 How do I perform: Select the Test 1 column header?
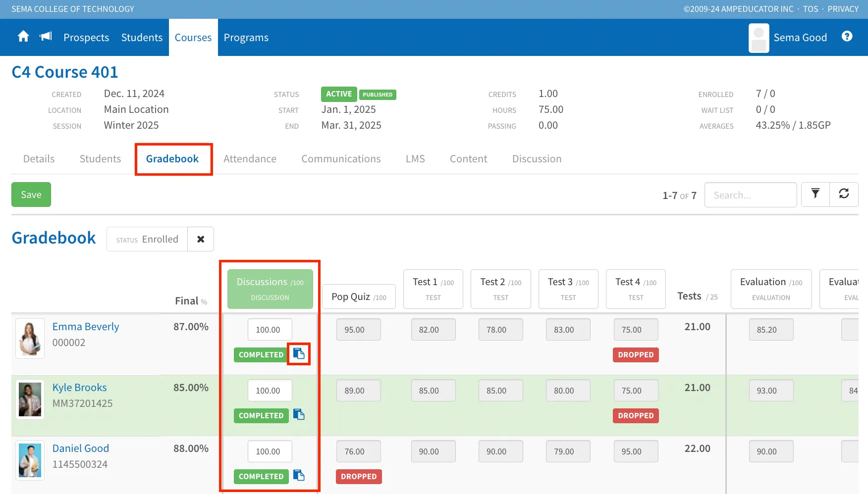click(x=433, y=289)
